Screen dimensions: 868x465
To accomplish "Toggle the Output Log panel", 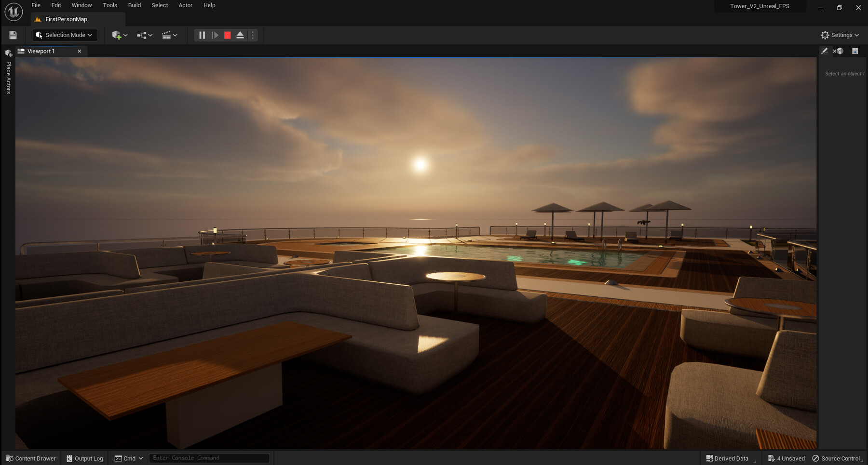I will click(85, 458).
